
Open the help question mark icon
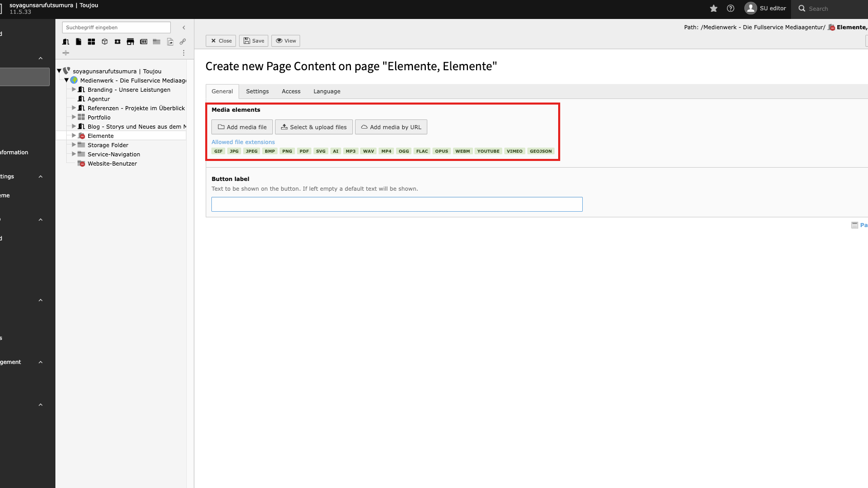(731, 8)
